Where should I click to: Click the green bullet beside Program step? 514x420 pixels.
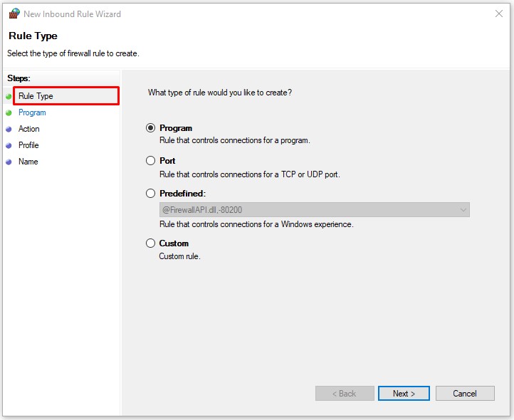point(9,112)
